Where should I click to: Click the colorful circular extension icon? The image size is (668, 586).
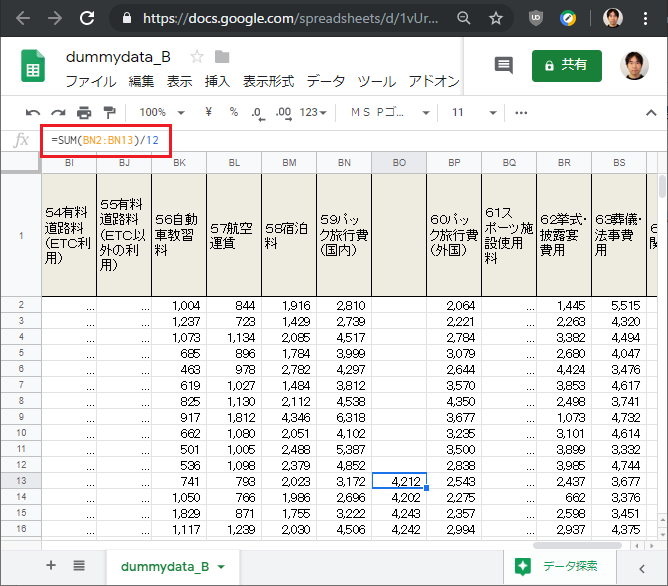pos(567,18)
